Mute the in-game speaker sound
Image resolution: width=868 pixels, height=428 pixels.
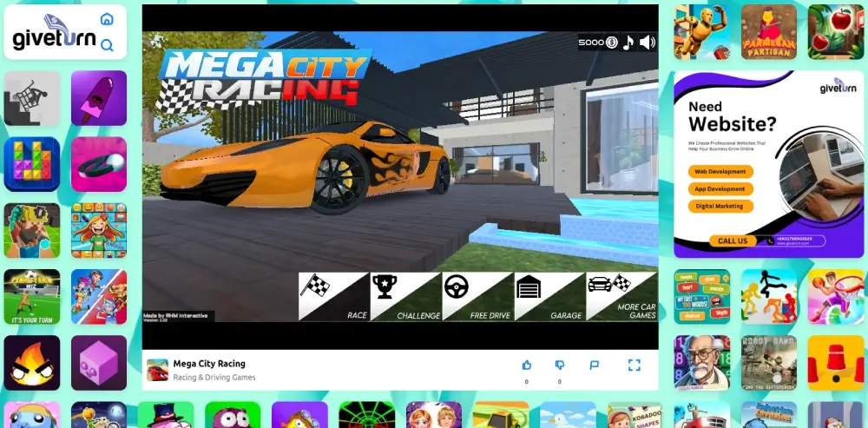pos(648,42)
